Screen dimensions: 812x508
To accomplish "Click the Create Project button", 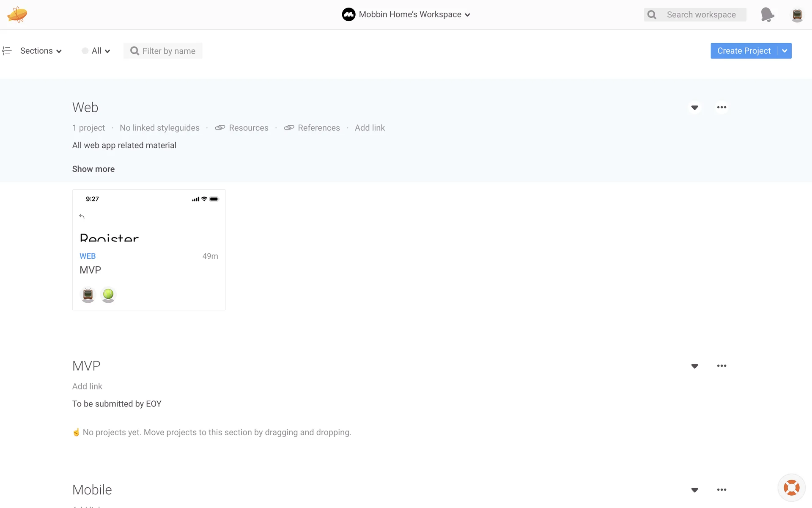I will tap(744, 51).
